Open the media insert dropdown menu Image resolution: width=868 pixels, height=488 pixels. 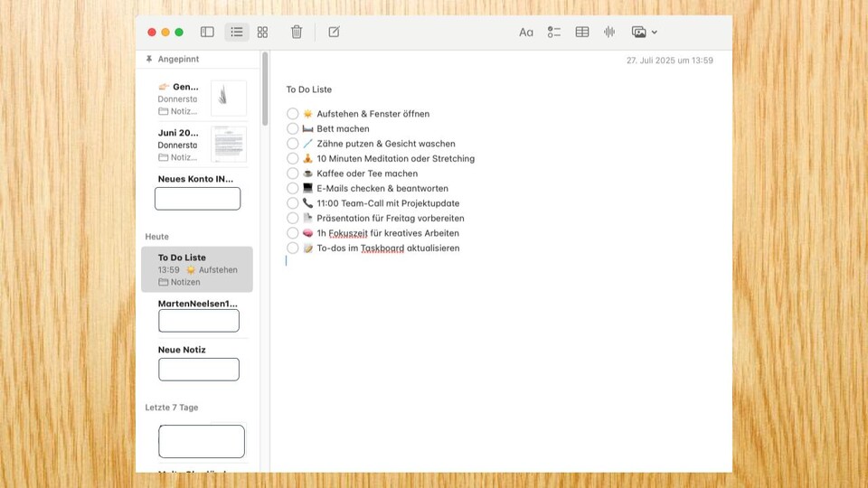click(x=645, y=32)
